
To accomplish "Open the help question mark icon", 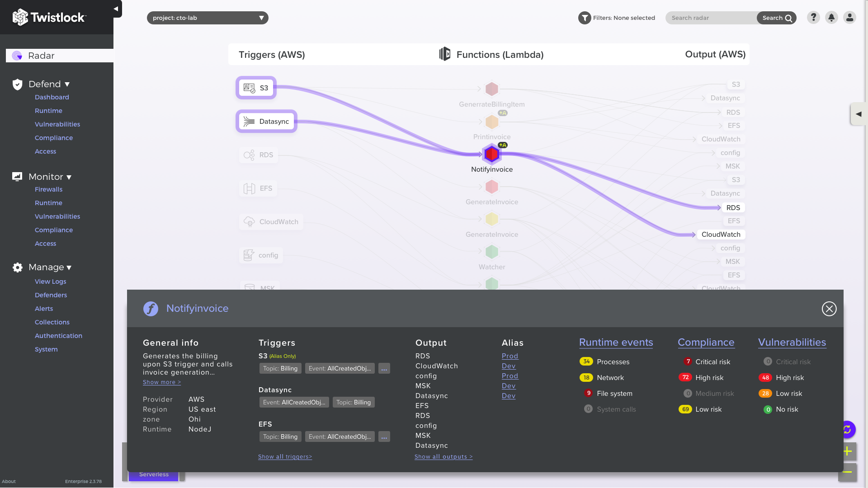I will point(813,18).
